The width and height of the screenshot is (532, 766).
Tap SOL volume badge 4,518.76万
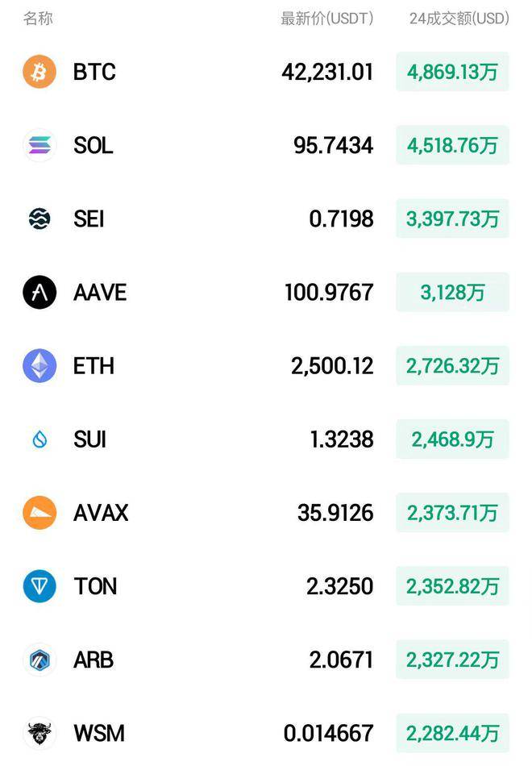(x=452, y=145)
